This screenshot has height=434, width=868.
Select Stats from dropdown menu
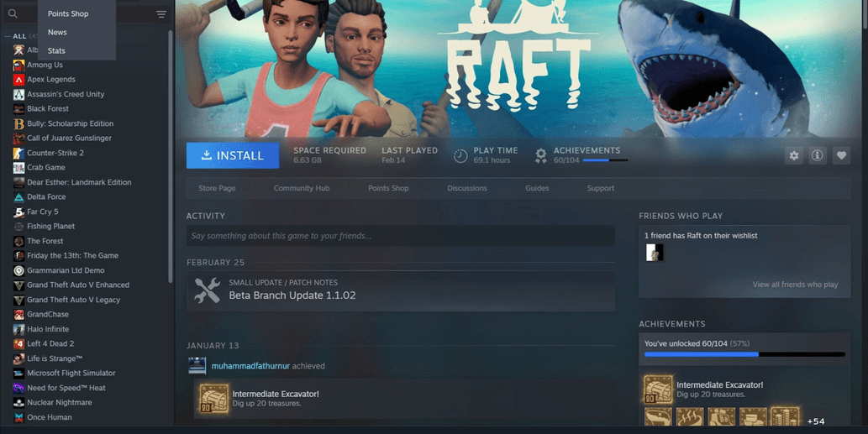(56, 51)
